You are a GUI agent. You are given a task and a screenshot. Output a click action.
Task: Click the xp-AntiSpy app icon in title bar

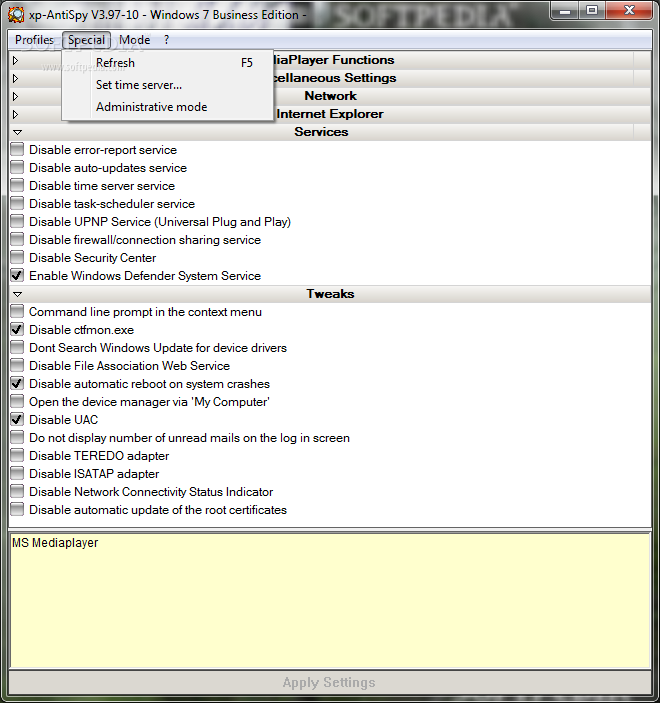coord(16,14)
